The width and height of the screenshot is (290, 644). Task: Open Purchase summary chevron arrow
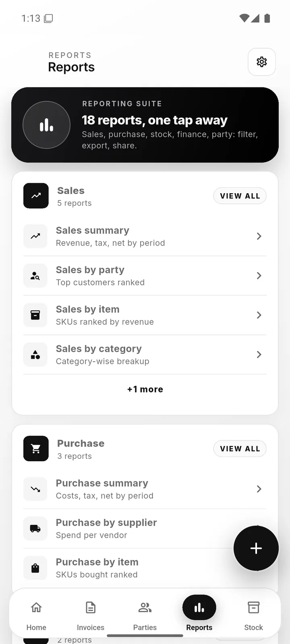pyautogui.click(x=259, y=489)
